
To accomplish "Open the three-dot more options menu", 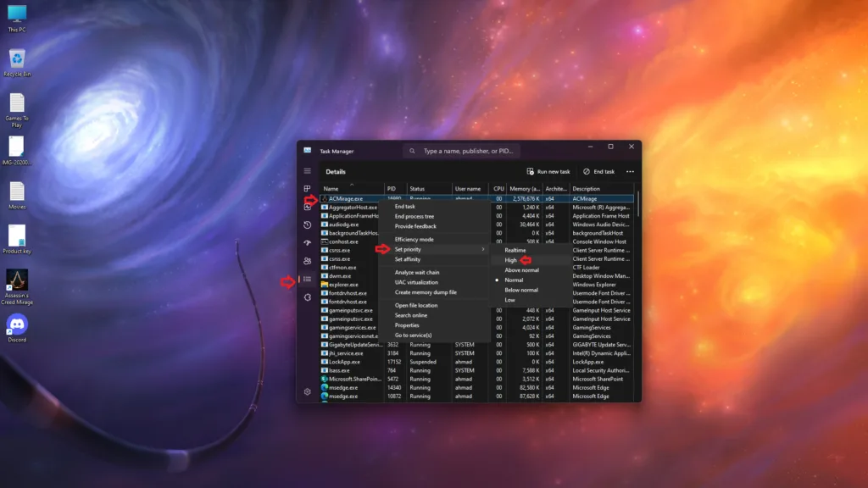I will pos(630,171).
